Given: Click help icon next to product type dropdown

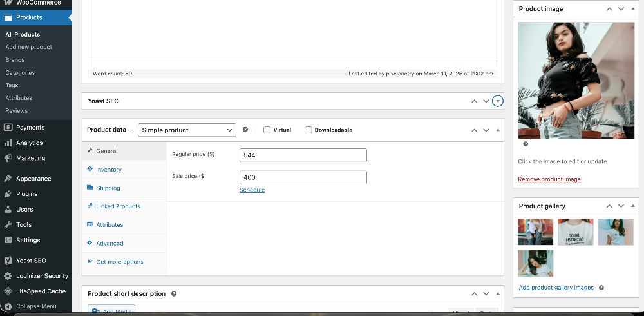Looking at the screenshot, I should (245, 130).
